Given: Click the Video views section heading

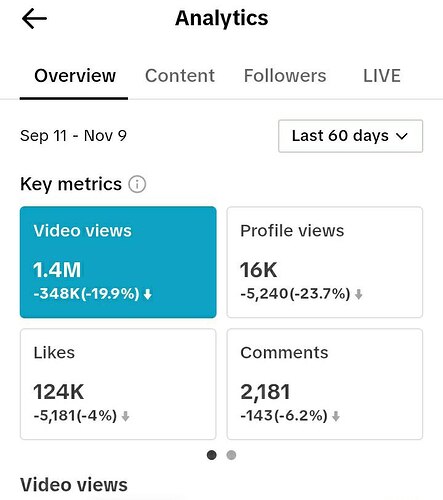Looking at the screenshot, I should coord(74,485).
